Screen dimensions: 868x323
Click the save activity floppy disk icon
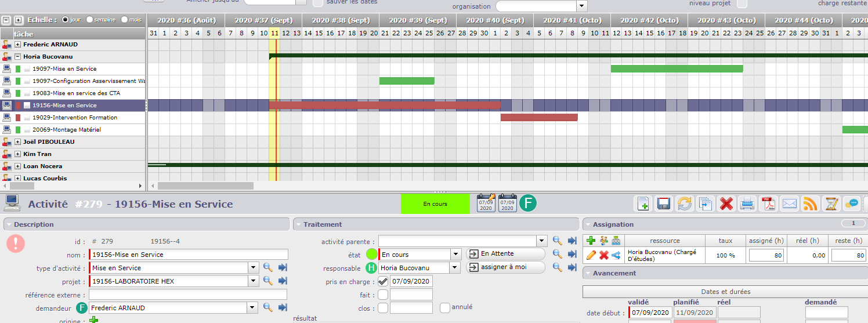click(x=663, y=204)
